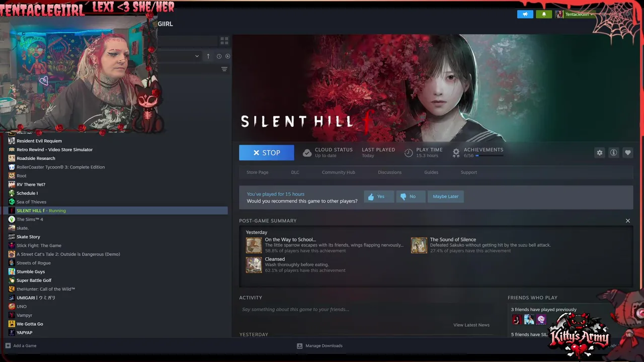The width and height of the screenshot is (644, 362).
Task: Expand the TentacleGiirl account menu
Action: pyautogui.click(x=575, y=14)
